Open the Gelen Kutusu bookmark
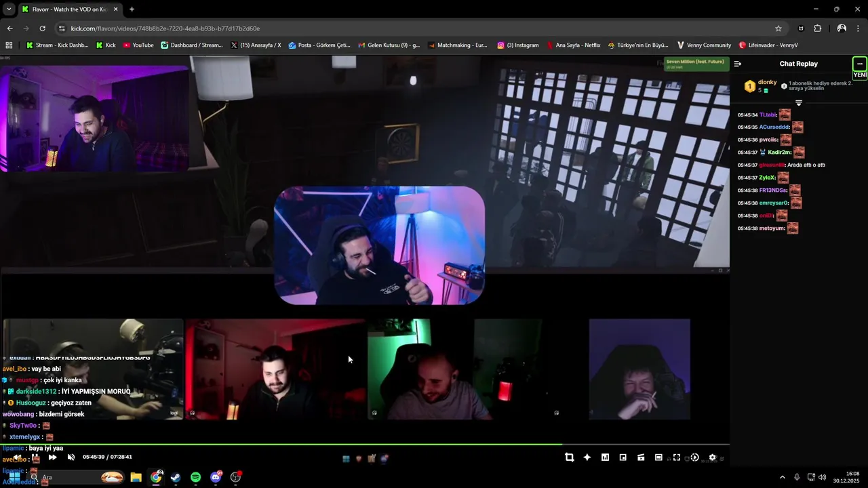This screenshot has width=868, height=488. [x=389, y=45]
